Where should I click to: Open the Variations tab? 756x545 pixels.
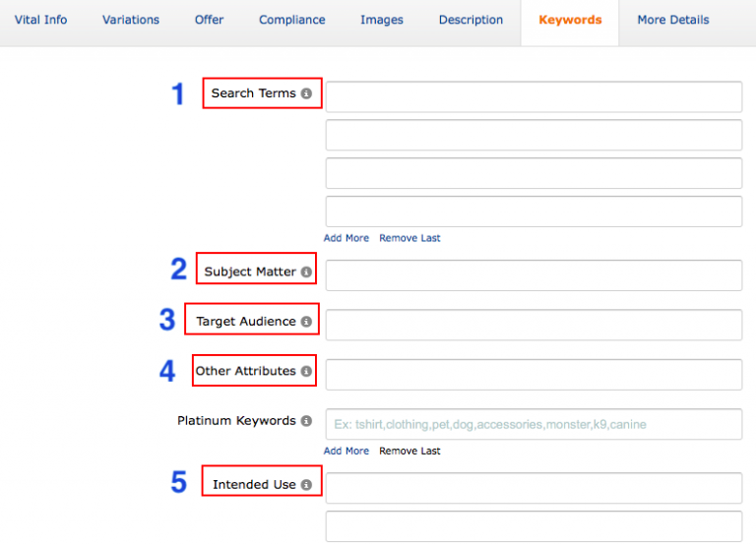tap(131, 20)
